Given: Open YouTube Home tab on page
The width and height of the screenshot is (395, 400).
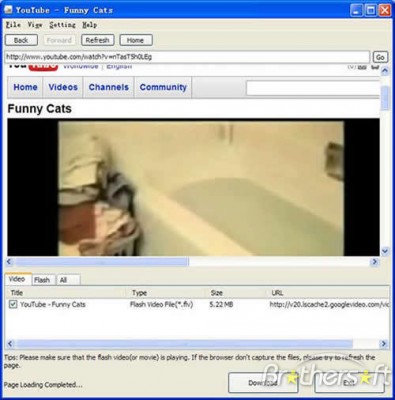Looking at the screenshot, I should 25,87.
